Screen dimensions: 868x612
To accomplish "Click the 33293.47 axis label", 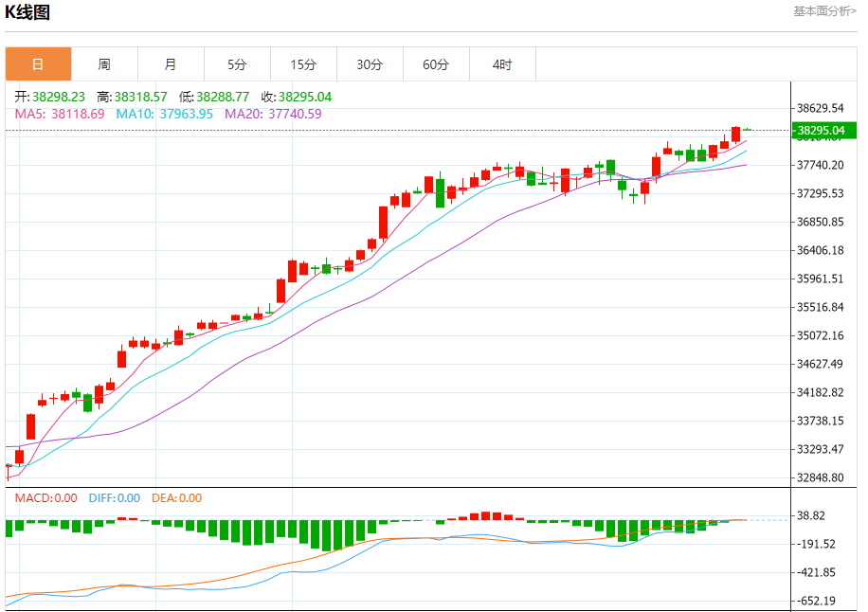I will (x=821, y=449).
